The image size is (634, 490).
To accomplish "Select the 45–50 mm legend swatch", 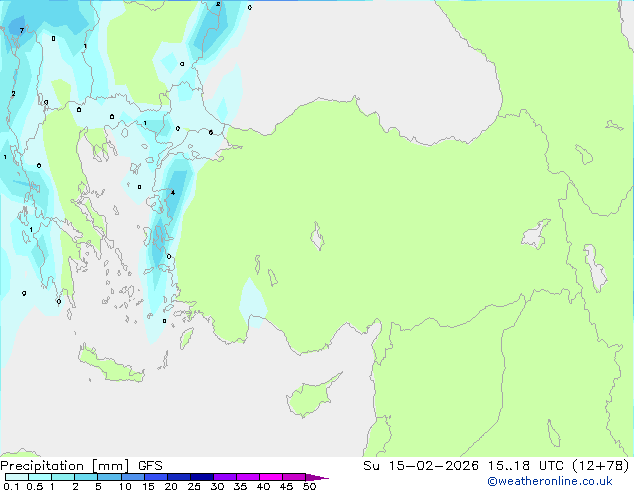I will pos(294,477).
